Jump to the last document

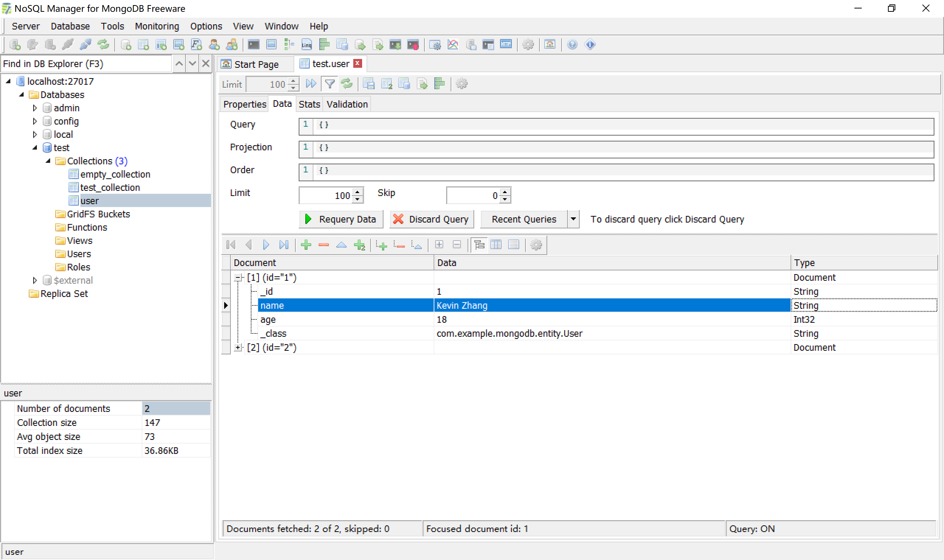tap(284, 245)
